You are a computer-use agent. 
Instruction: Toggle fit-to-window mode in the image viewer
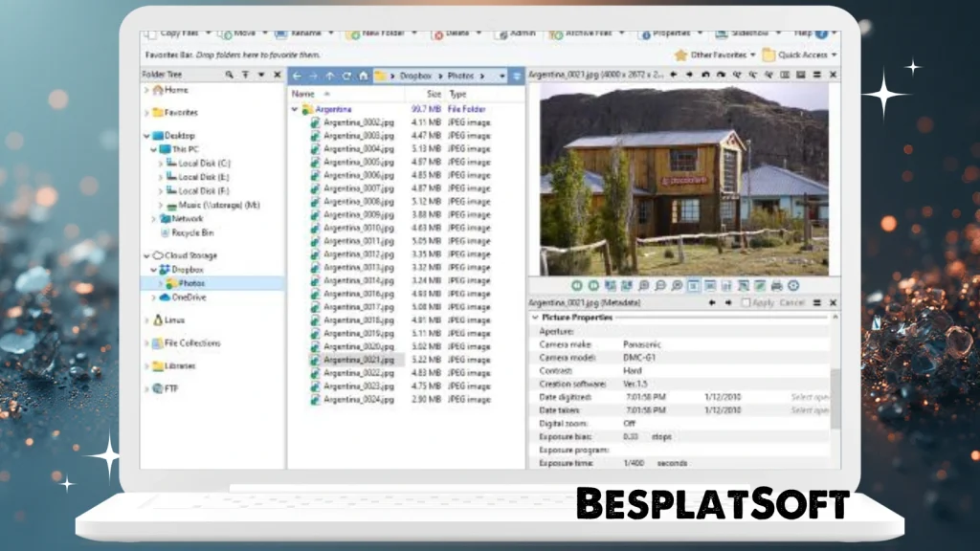point(693,285)
